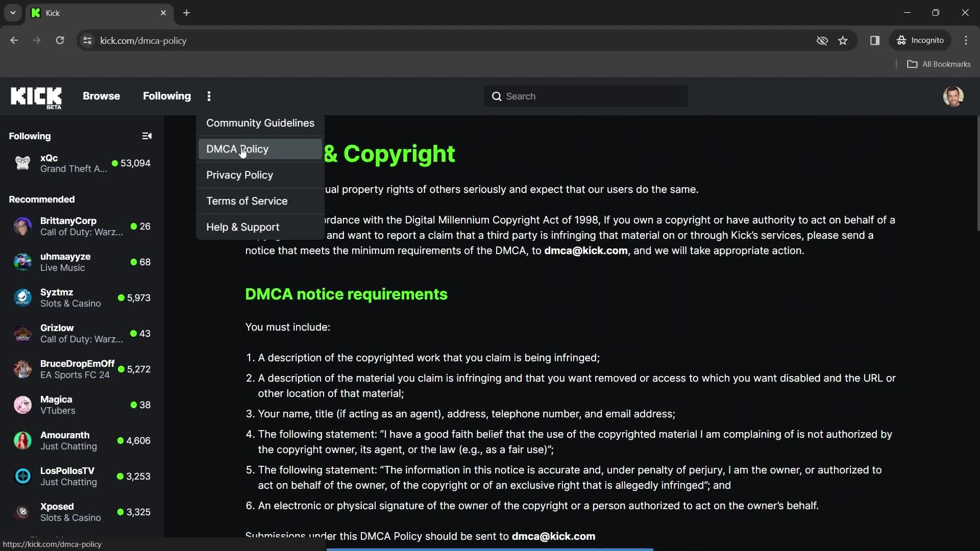Open BrittanyCorp's Call of Duty stream

pos(82,227)
